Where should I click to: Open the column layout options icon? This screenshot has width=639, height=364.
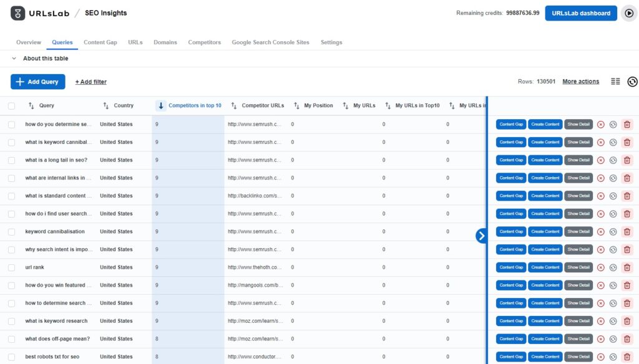pos(615,82)
